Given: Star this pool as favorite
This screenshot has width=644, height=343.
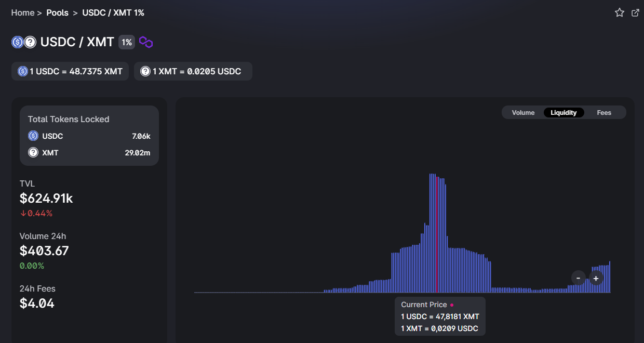Looking at the screenshot, I should 619,12.
